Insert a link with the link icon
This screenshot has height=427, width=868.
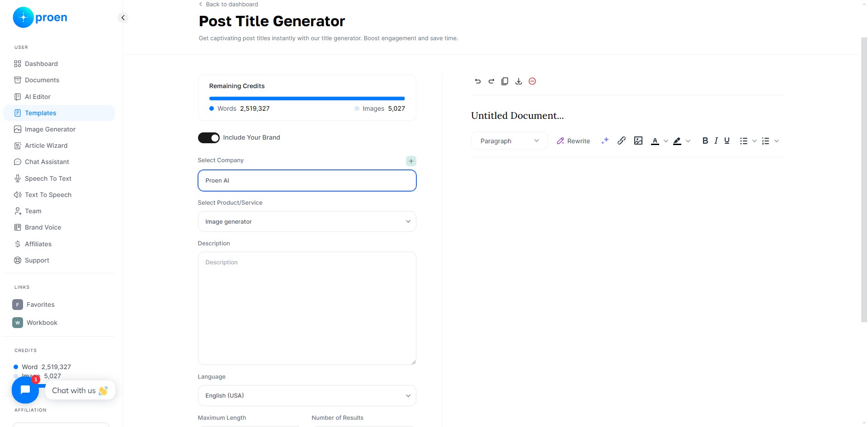(x=622, y=141)
